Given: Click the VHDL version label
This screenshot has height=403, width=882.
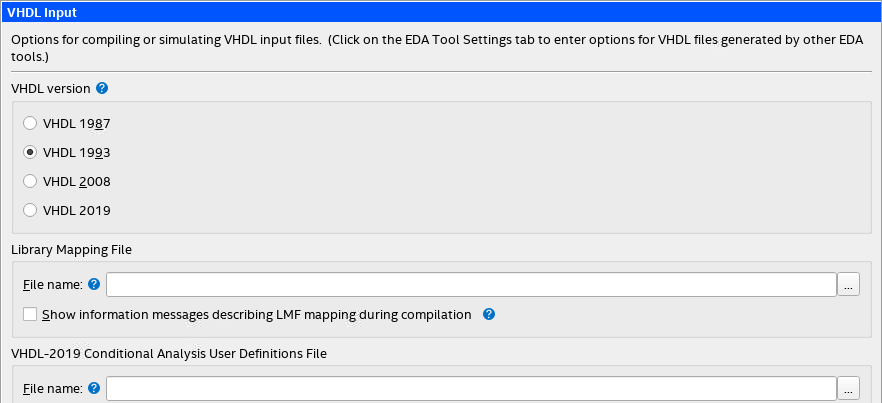Looking at the screenshot, I should click(50, 88).
